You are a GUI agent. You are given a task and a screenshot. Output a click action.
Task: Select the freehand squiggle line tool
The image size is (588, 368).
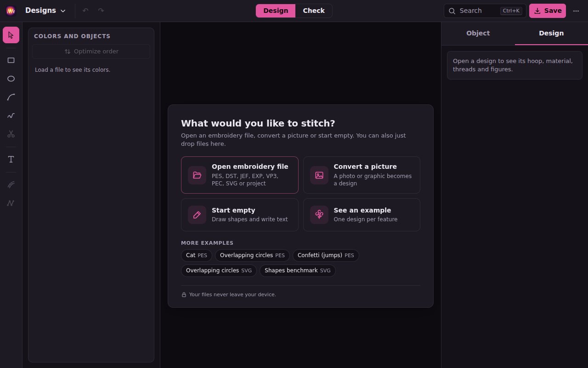(11, 115)
